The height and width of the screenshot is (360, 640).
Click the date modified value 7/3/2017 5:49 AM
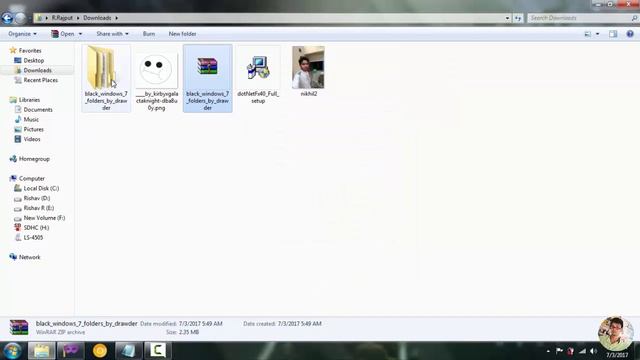(200, 324)
